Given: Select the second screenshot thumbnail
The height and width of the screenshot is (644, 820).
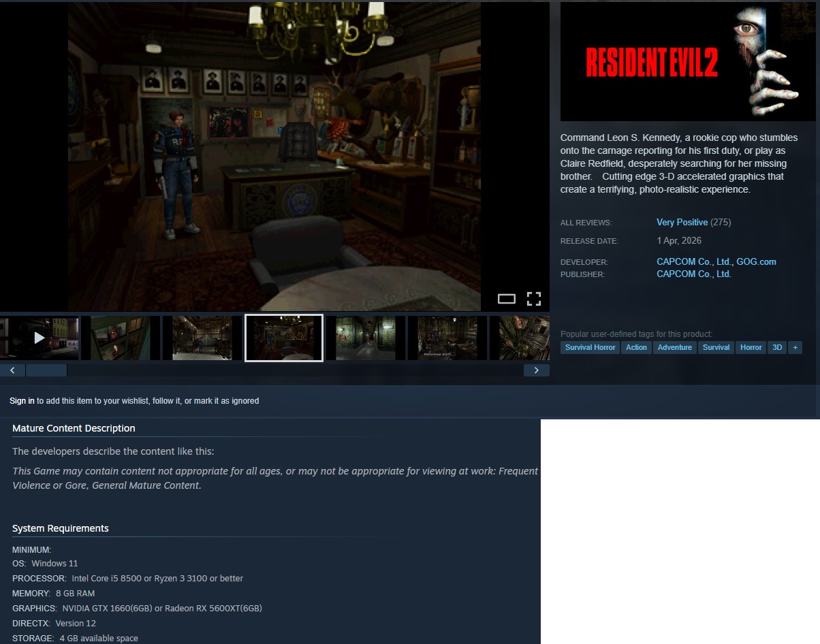Looking at the screenshot, I should point(121,338).
